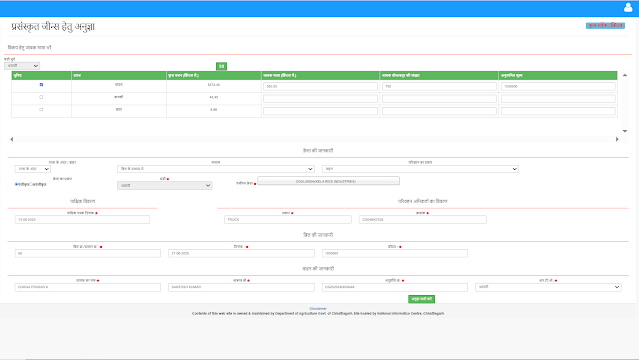Tick the checkbox in the 6.00 row

point(41,110)
